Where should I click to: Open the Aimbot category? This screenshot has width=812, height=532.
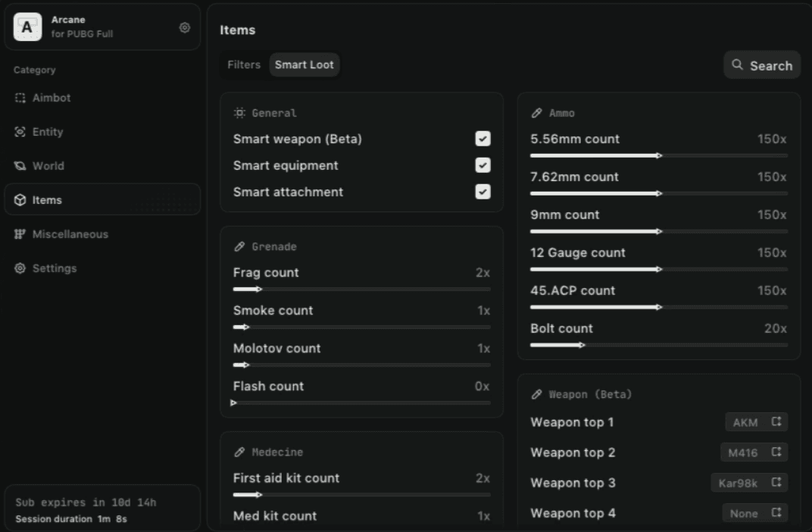[x=102, y=98]
